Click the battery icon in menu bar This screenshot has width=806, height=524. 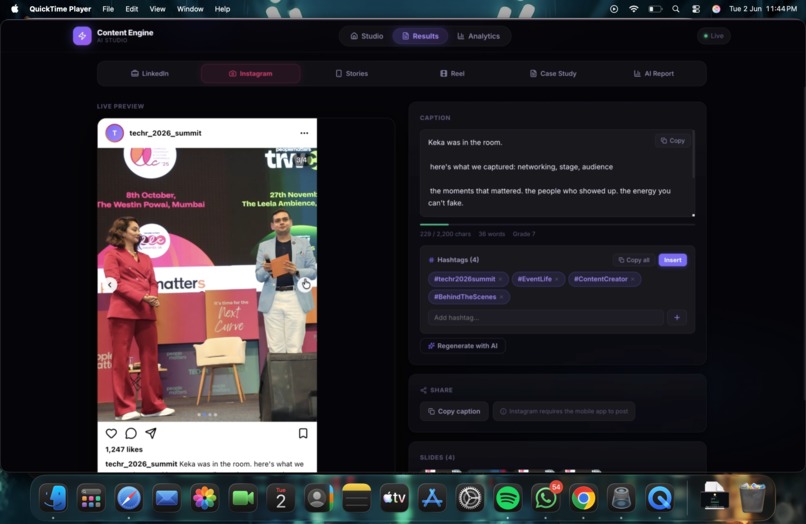tap(655, 9)
